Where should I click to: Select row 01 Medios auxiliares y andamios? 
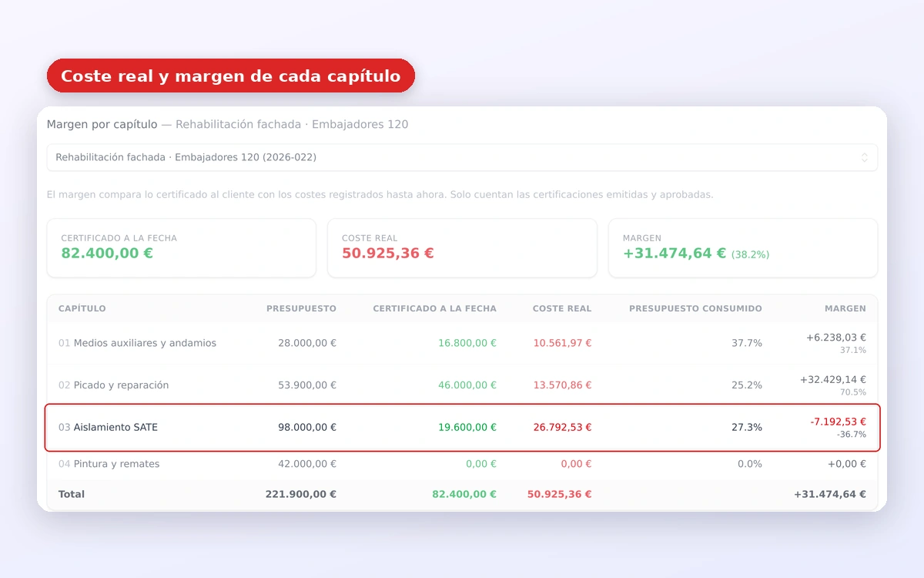tap(462, 343)
